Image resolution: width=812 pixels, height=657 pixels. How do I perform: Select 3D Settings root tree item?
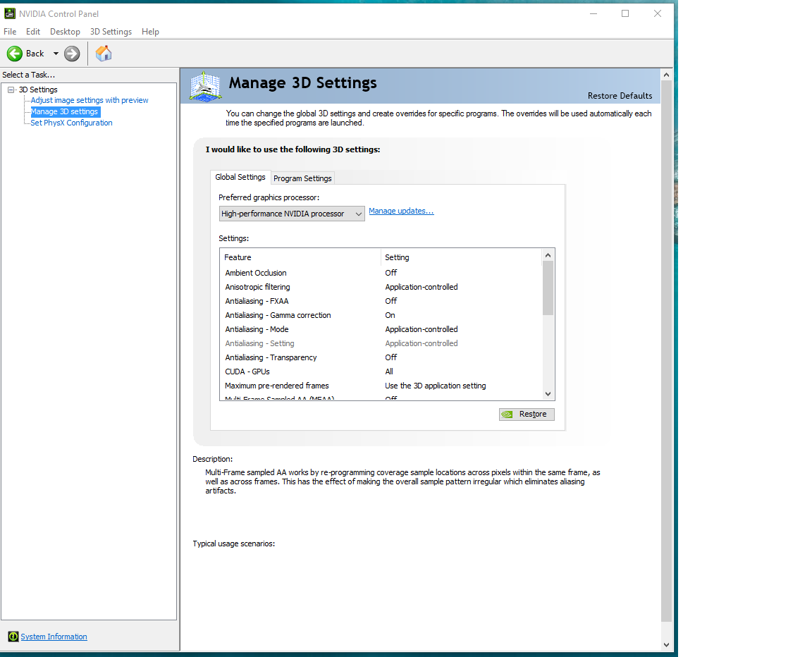coord(38,90)
